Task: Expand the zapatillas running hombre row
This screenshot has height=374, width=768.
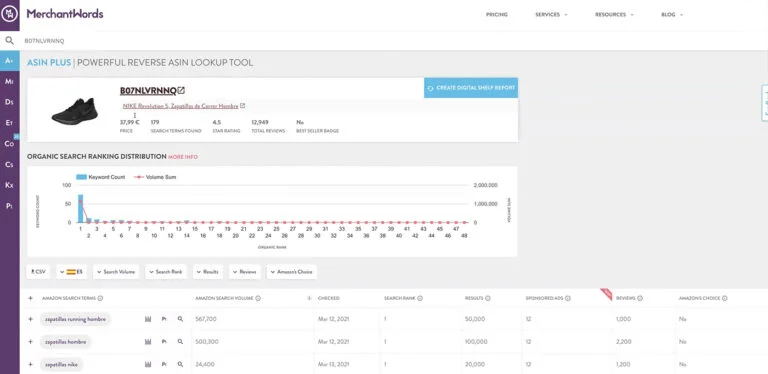Action: 30,319
